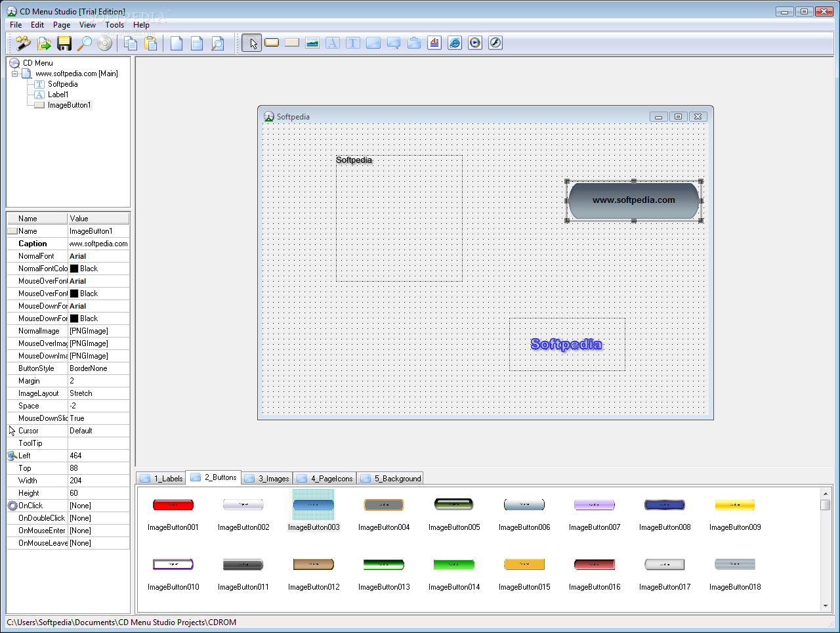Select the label 'A' tool
Screen dimensions: 840x633
coord(333,43)
